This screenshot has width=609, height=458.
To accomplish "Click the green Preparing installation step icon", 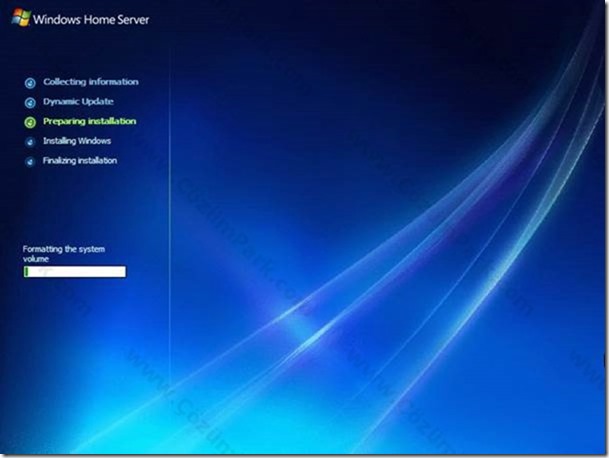I will point(30,122).
